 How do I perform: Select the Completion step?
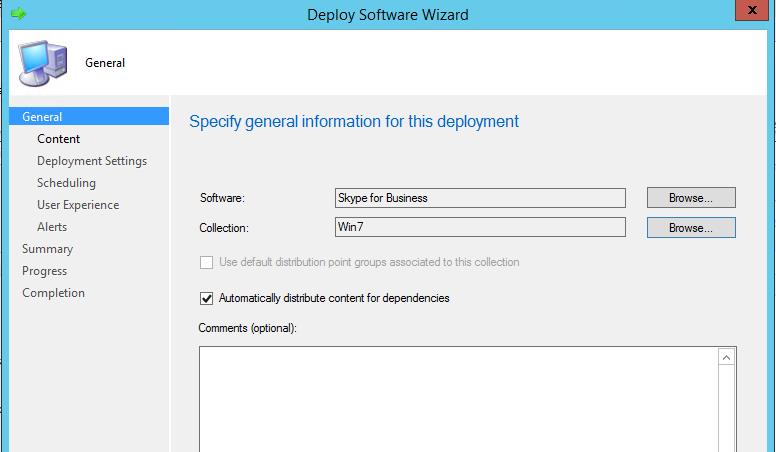(53, 293)
